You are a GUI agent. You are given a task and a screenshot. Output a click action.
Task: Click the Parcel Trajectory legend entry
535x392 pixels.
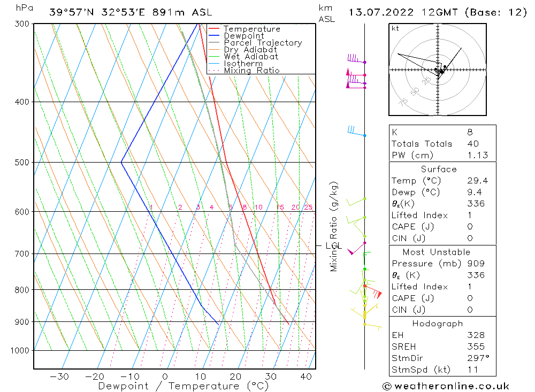[255, 43]
